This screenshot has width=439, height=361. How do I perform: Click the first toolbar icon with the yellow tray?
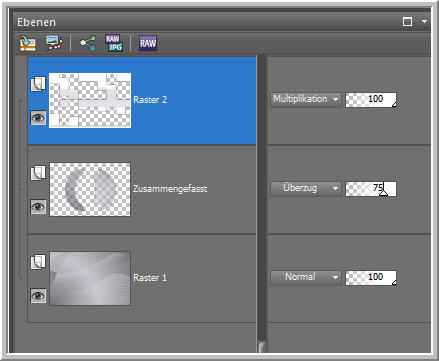27,43
